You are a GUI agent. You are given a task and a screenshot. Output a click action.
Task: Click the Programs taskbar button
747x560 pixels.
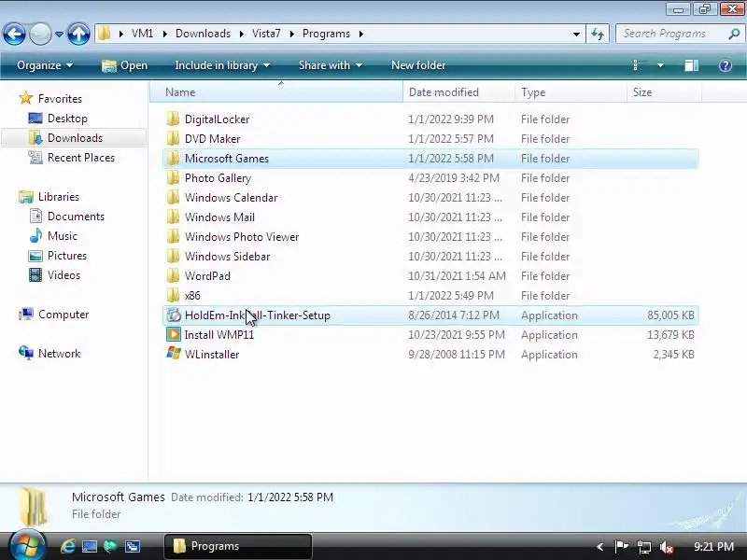[x=238, y=546]
